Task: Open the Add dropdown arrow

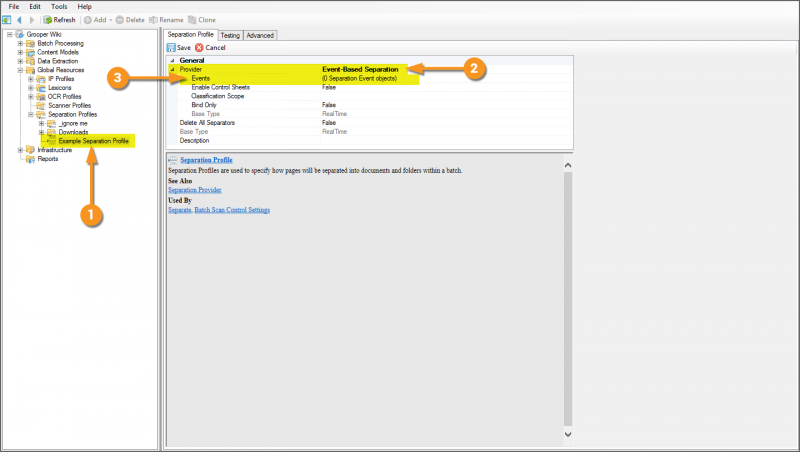Action: [111, 20]
